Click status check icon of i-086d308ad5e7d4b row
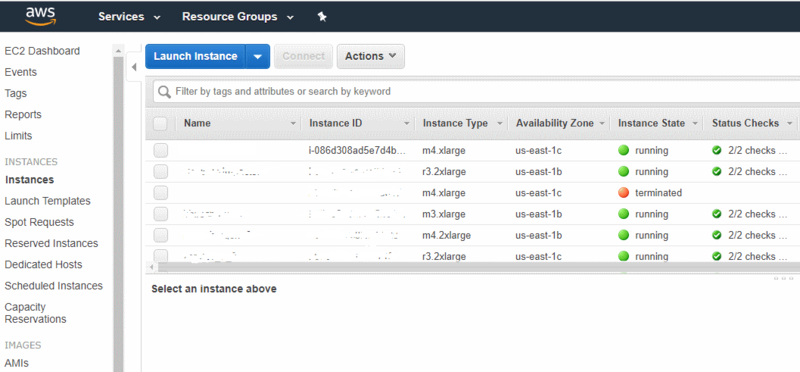800x372 pixels. (717, 151)
